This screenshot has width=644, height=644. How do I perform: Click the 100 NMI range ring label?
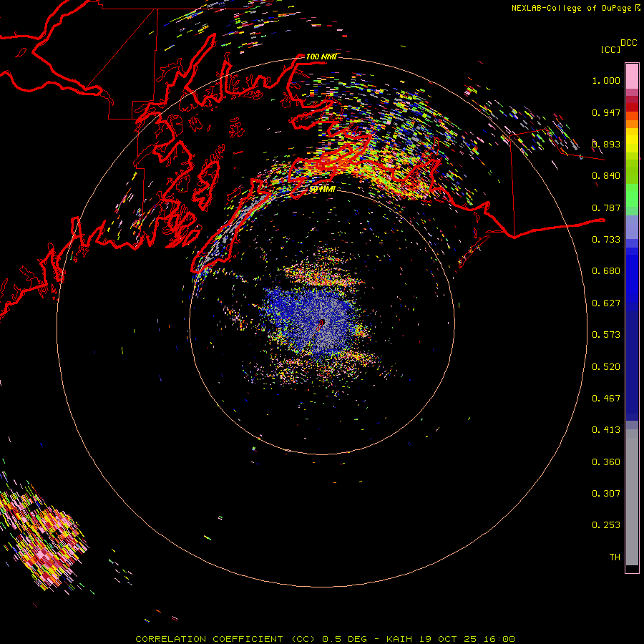[x=321, y=57]
